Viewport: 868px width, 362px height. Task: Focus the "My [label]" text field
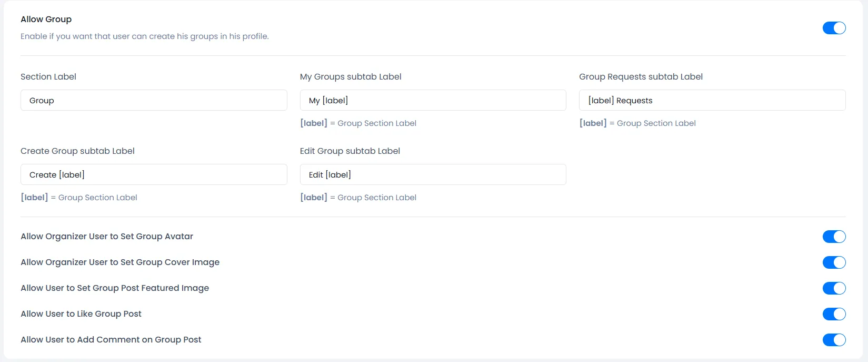click(x=433, y=100)
